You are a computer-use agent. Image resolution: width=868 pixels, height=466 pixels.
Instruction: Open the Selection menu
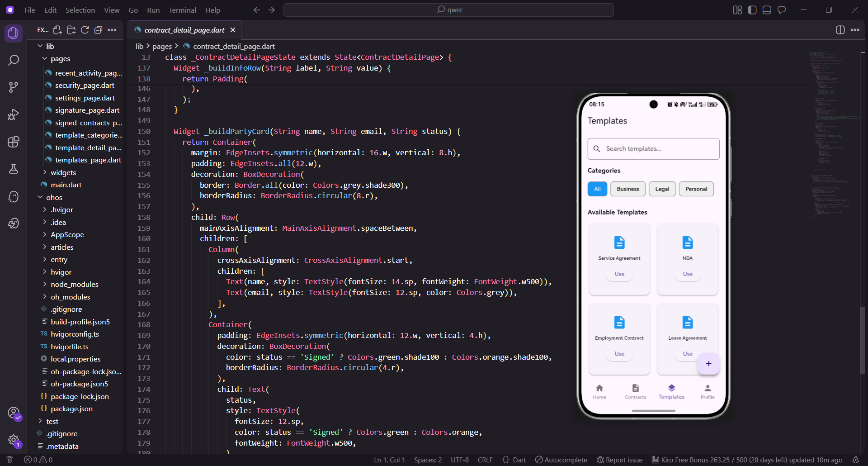click(80, 10)
